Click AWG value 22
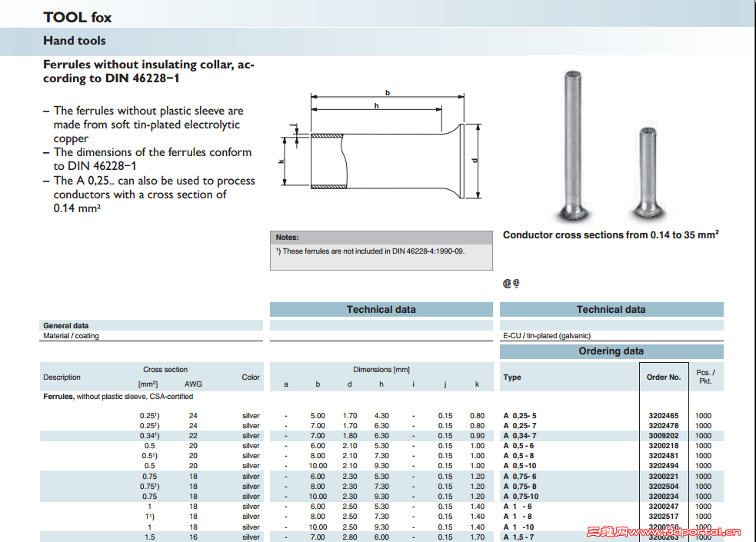The height and width of the screenshot is (542, 756). point(193,436)
